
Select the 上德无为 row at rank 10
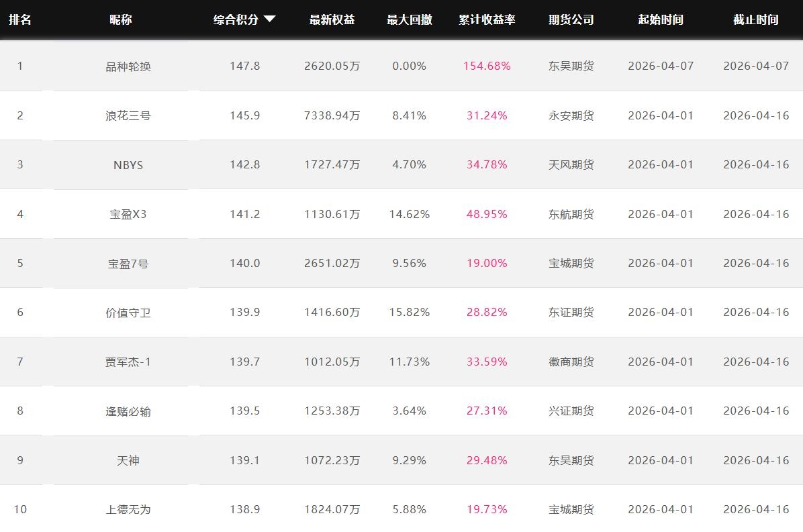128,510
